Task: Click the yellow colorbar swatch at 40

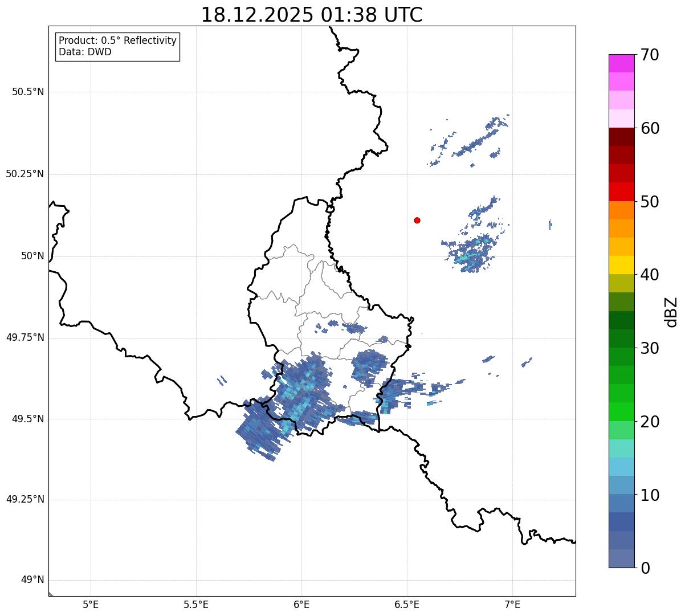Action: tap(621, 265)
